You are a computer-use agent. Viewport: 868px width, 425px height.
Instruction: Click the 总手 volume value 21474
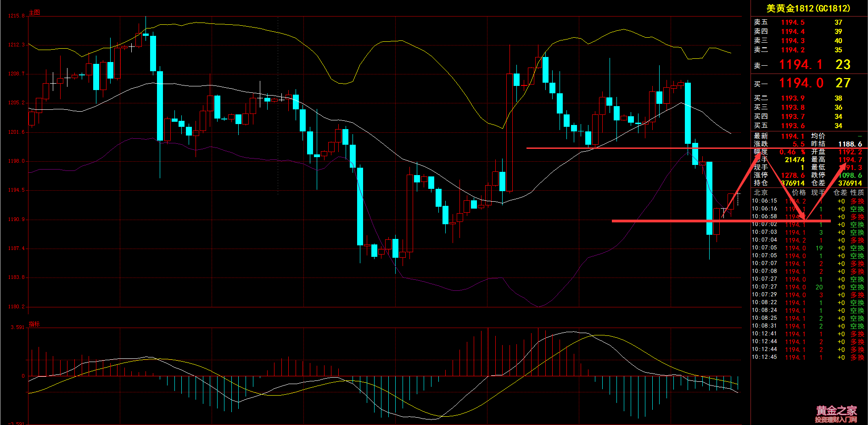pyautogui.click(x=795, y=160)
